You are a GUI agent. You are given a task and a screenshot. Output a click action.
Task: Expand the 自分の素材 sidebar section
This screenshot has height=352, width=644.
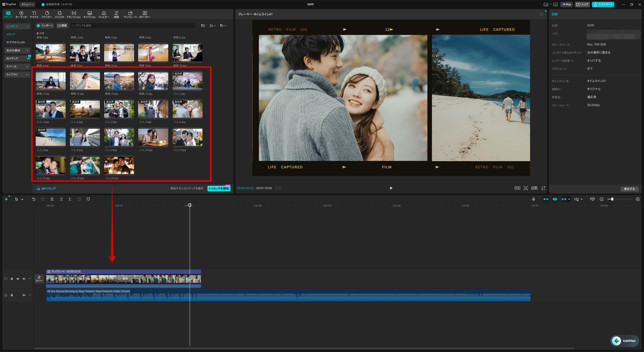coord(17,51)
